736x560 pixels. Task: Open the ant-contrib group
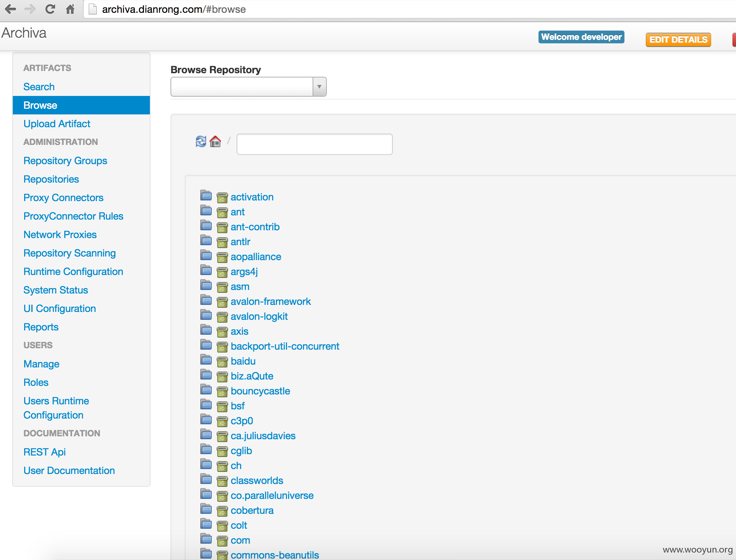[255, 227]
